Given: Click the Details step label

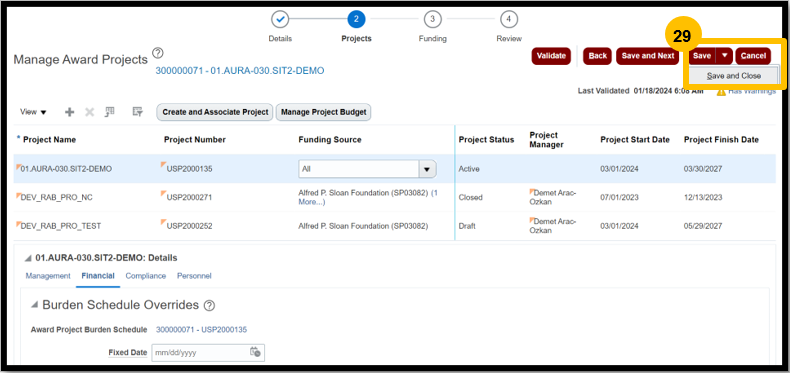Looking at the screenshot, I should click(280, 39).
